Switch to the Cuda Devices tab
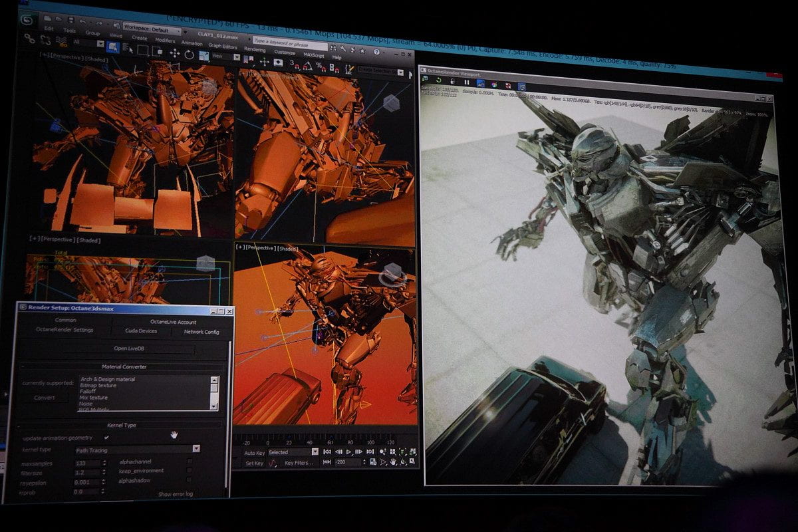Viewport: 798px width, 532px height. click(x=141, y=331)
